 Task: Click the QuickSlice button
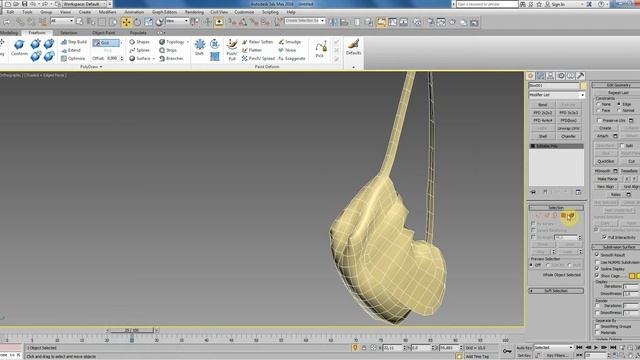606,161
